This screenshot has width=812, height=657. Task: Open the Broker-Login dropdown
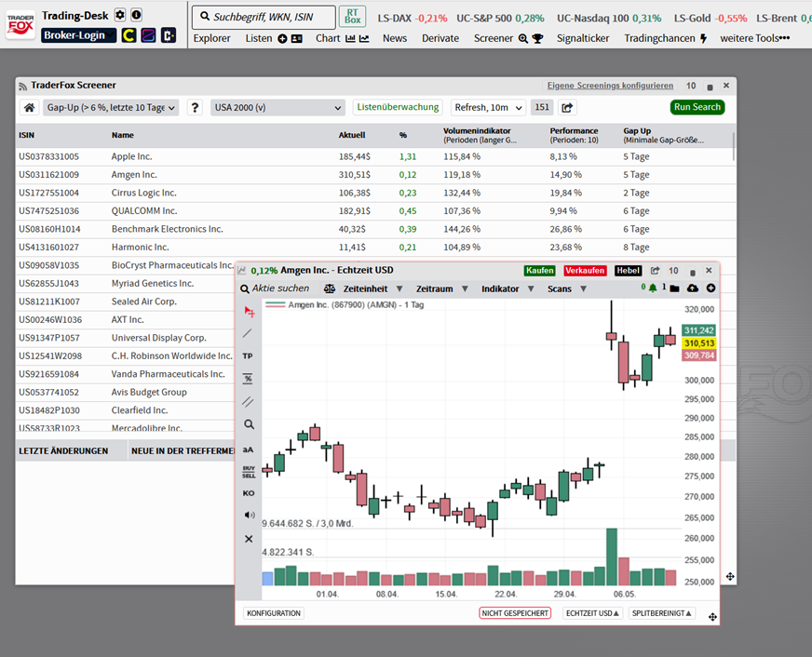[x=79, y=35]
